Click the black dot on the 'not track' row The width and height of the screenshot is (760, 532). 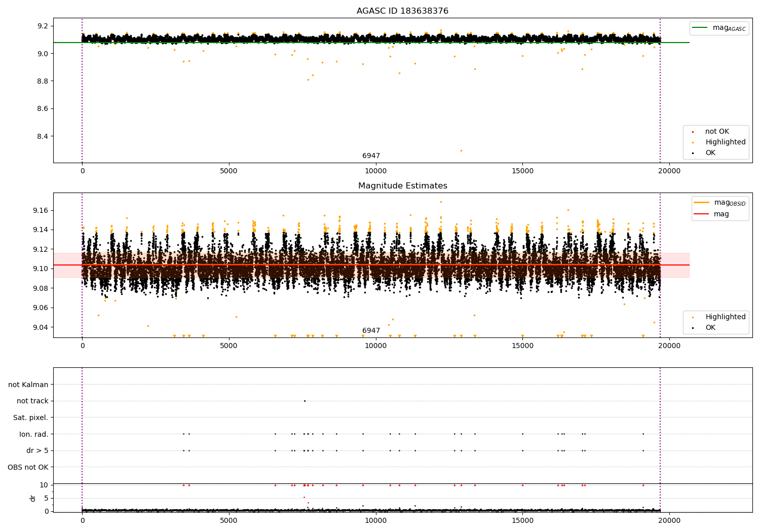pos(305,401)
